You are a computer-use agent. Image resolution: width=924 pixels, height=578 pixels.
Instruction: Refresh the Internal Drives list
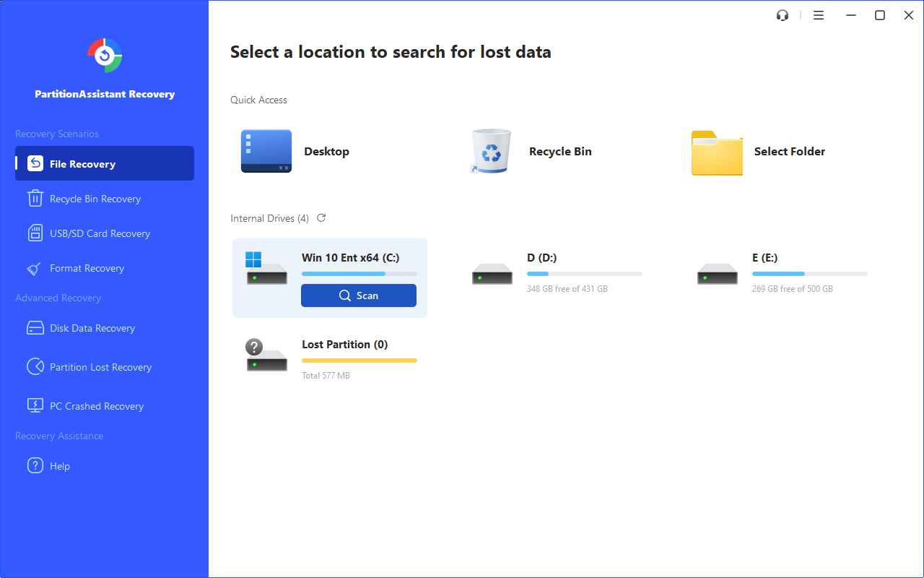321,217
